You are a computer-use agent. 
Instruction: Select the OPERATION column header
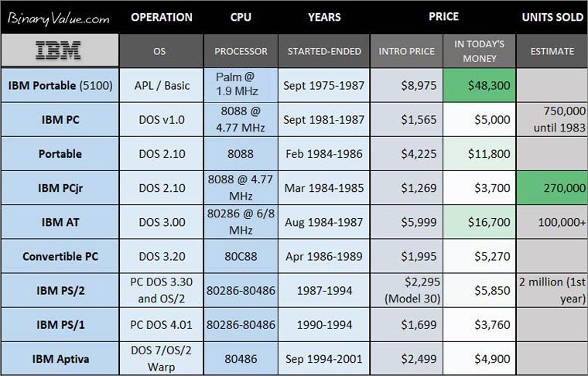pyautogui.click(x=160, y=16)
